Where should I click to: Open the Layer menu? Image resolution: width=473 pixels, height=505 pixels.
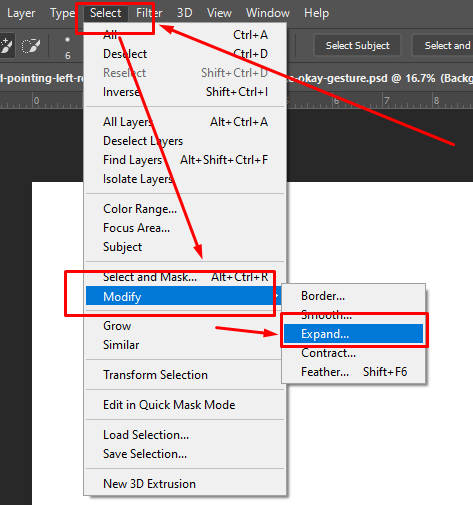click(x=21, y=13)
